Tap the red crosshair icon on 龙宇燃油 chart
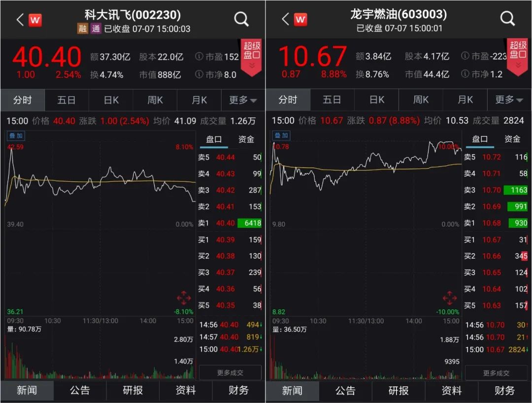The width and height of the screenshot is (532, 403). point(450,298)
